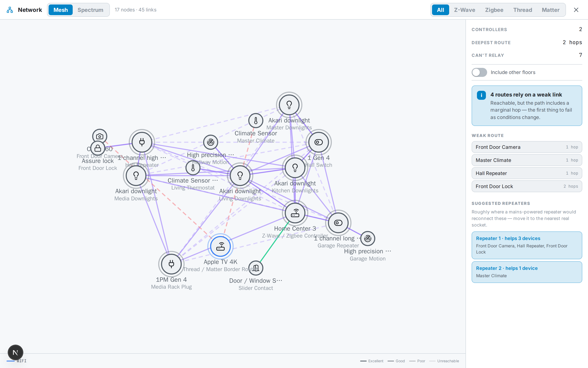Filter network by Matter

(551, 10)
